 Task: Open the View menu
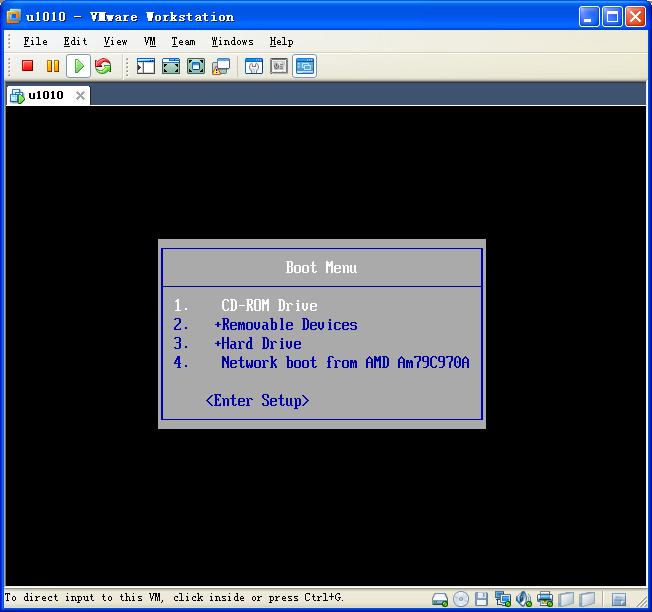click(x=115, y=42)
